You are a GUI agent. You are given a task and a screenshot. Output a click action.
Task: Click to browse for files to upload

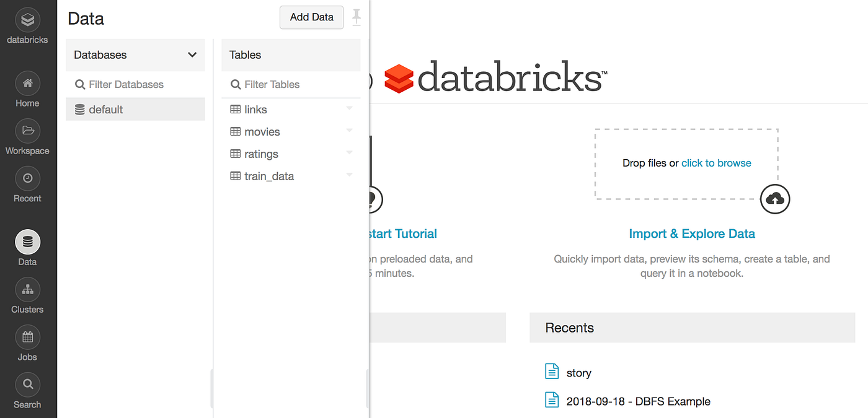pyautogui.click(x=716, y=163)
